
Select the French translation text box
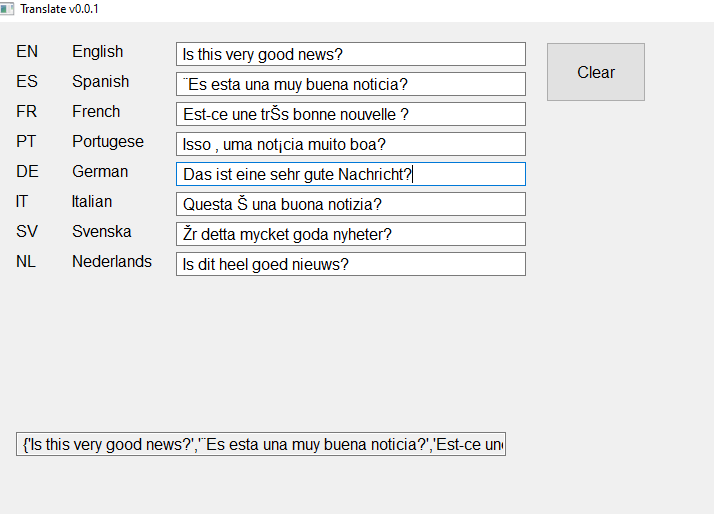(350, 114)
